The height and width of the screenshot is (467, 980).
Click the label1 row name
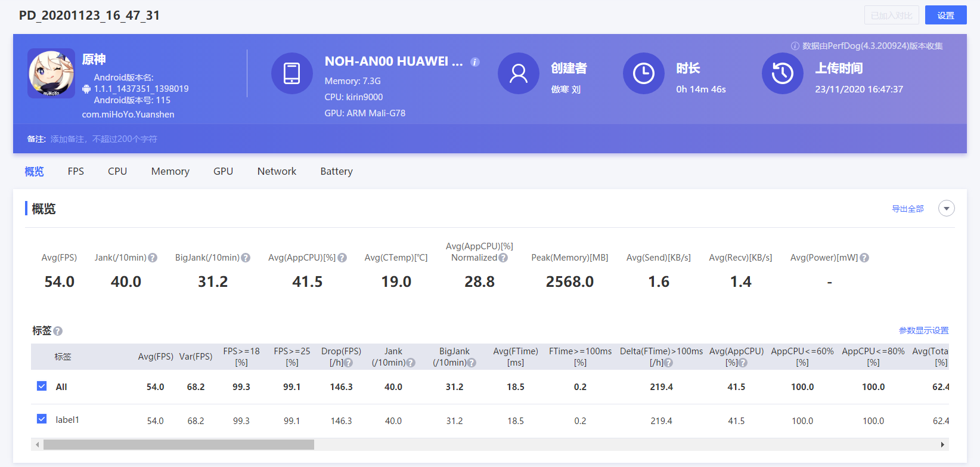67,420
